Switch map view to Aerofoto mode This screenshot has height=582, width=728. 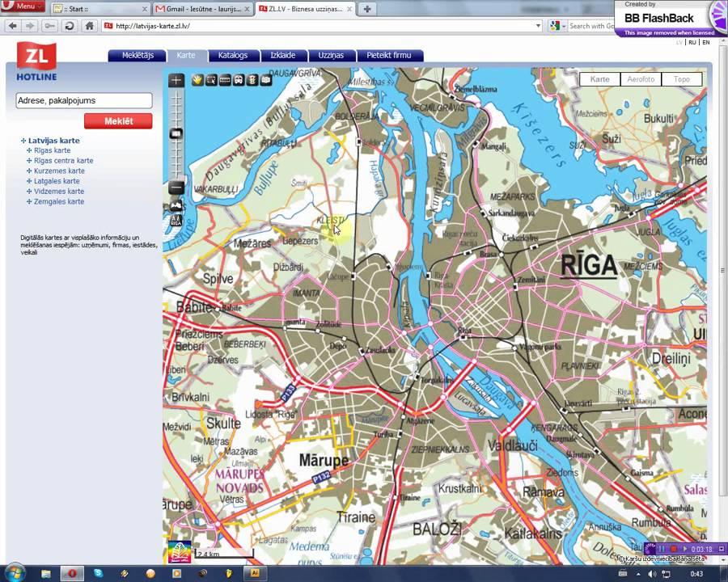pos(641,79)
